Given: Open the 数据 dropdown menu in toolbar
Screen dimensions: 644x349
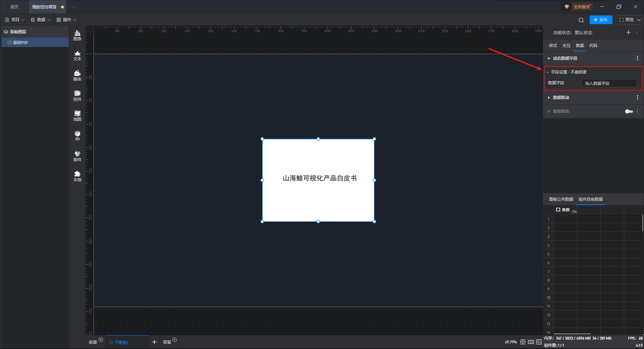Looking at the screenshot, I should click(x=41, y=20).
